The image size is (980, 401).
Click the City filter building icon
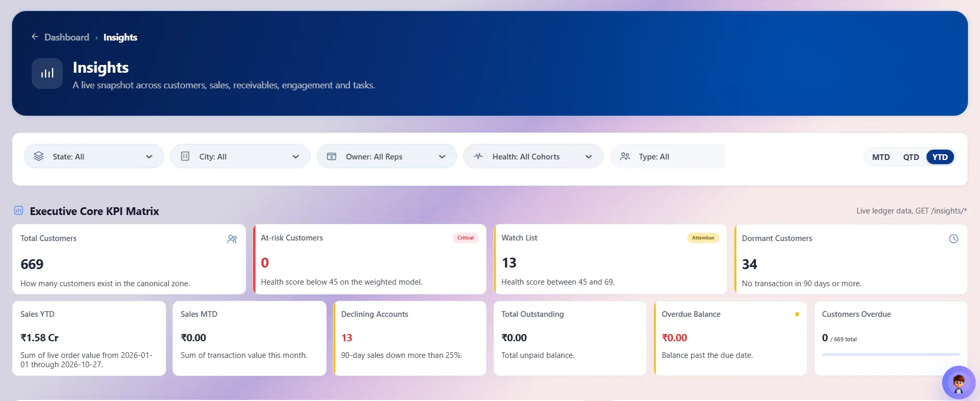185,156
